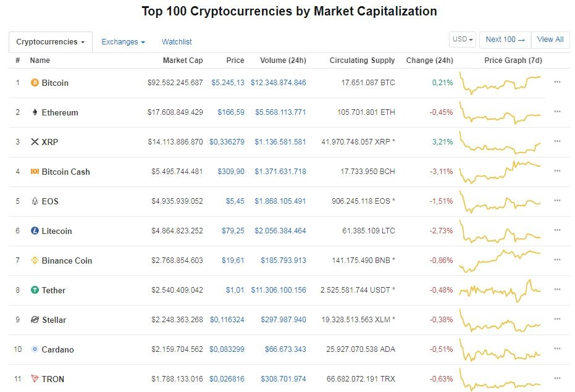Expand the Exchanges dropdown menu
Viewport: 575px width, 392px height.
123,42
